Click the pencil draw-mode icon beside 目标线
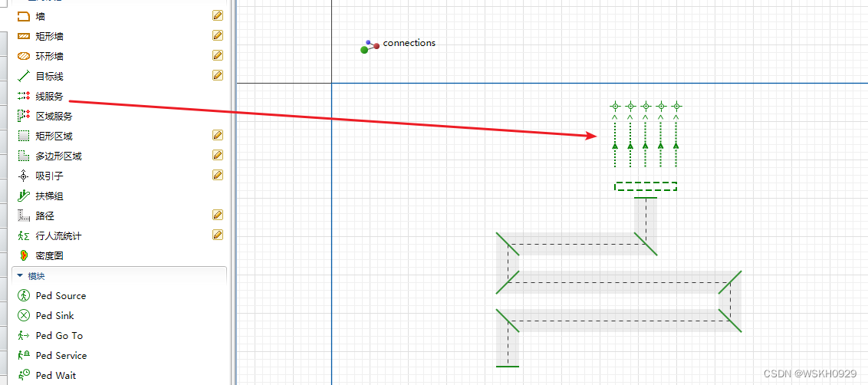The height and width of the screenshot is (385, 868). [x=218, y=75]
